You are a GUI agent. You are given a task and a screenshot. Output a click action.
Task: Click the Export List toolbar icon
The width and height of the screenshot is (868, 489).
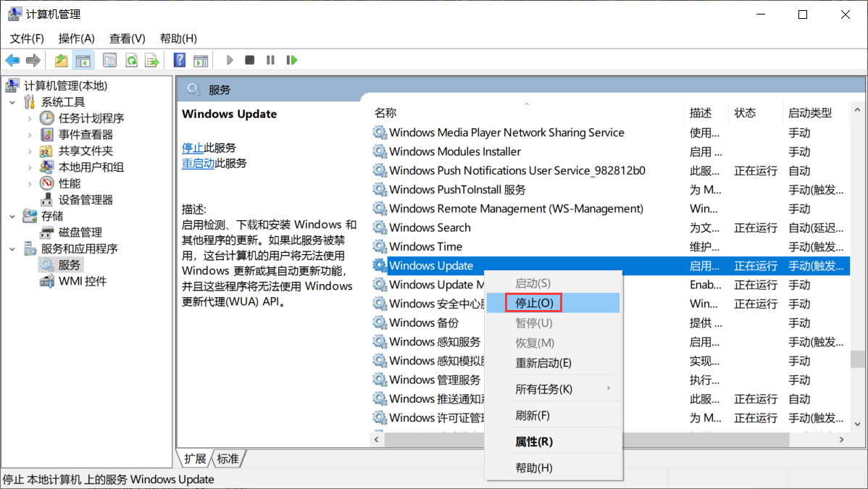click(x=151, y=60)
